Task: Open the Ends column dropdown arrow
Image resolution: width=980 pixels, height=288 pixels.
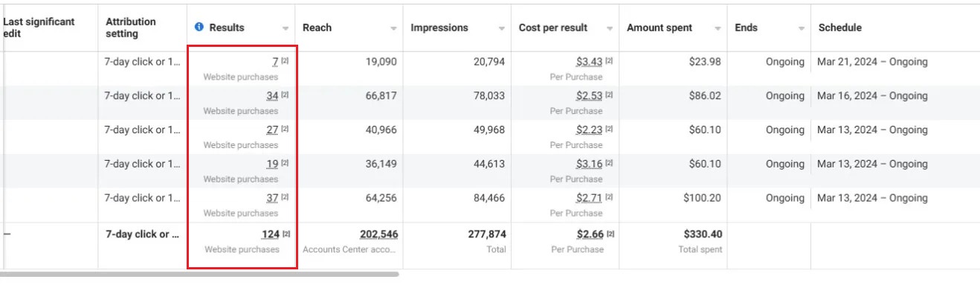Action: point(802,28)
